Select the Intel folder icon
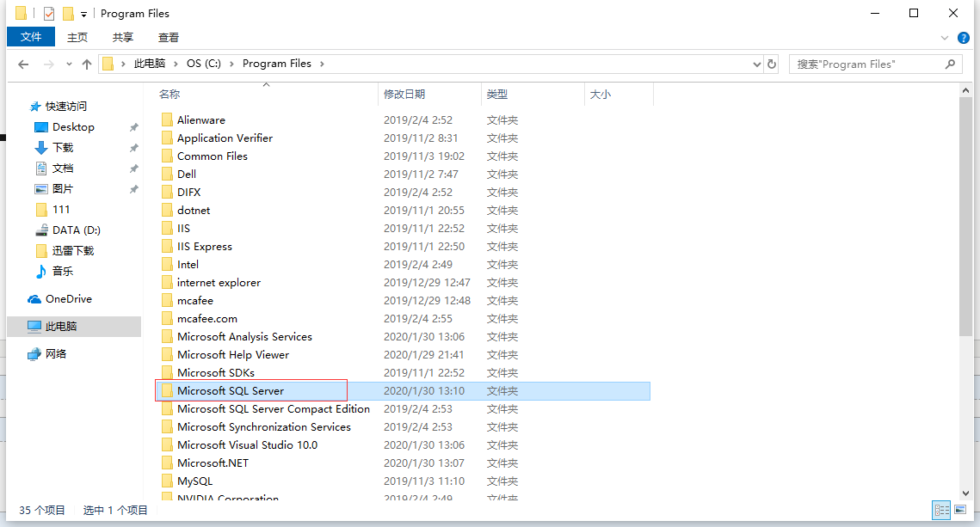The width and height of the screenshot is (980, 527). point(167,265)
